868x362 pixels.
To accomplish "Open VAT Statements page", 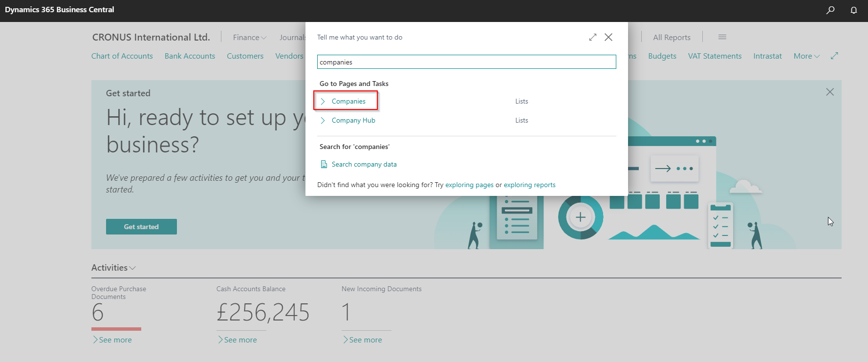I will 715,56.
